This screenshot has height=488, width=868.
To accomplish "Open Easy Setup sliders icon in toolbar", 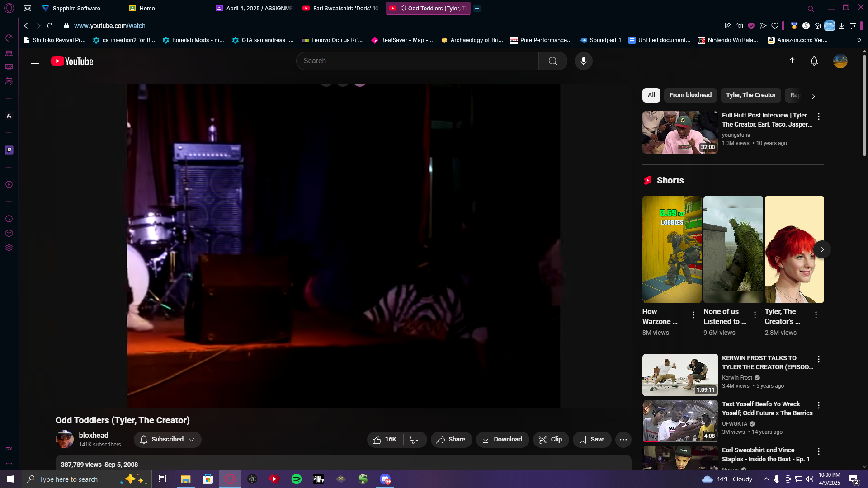I will point(853,26).
